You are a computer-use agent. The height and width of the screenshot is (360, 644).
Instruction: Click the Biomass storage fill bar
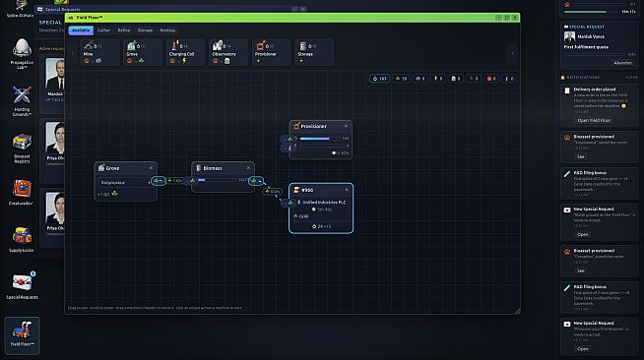point(217,180)
